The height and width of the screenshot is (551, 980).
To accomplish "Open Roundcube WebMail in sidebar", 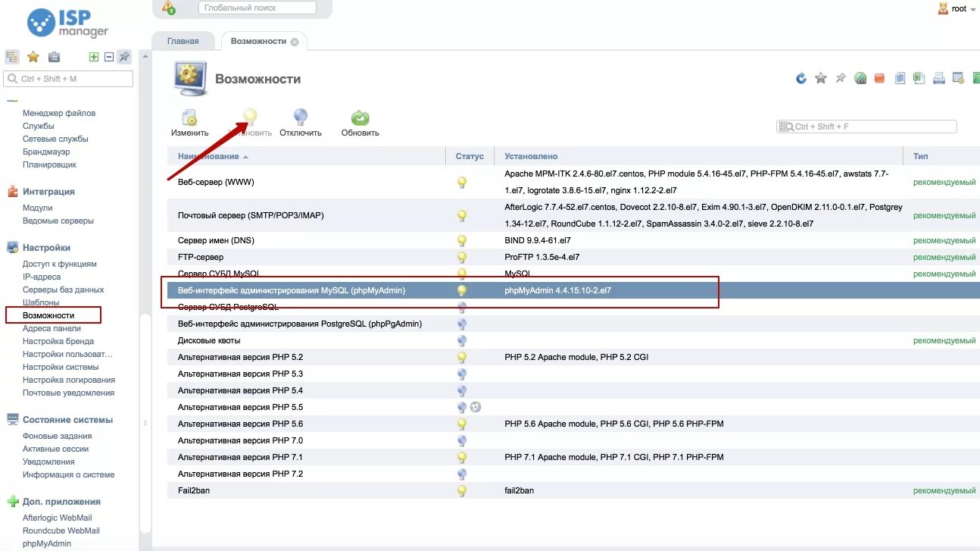I will tap(61, 531).
